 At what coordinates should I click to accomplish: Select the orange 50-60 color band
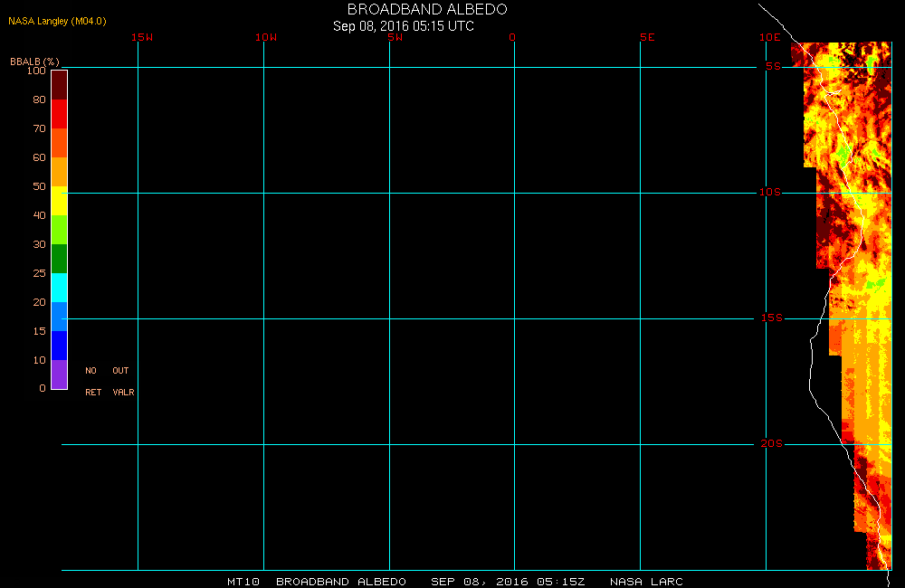click(x=60, y=171)
